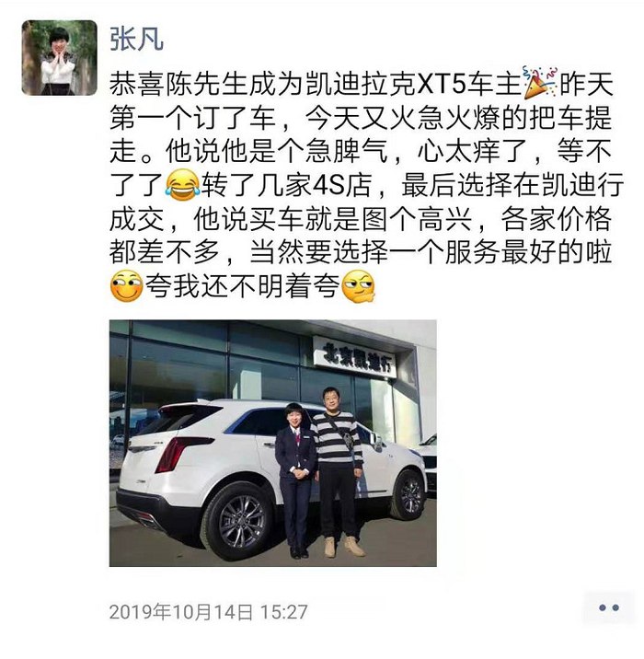
Task: Click the text 转了几家4S店
Action: 286,185
